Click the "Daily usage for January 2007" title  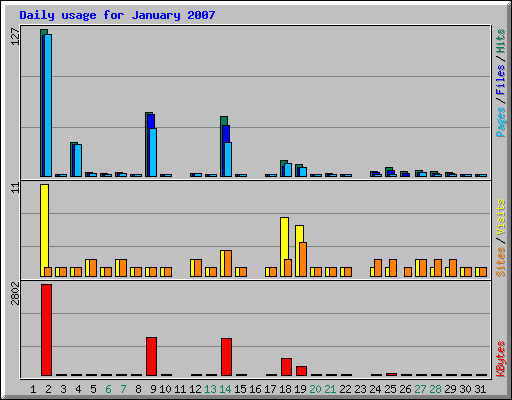117,15
